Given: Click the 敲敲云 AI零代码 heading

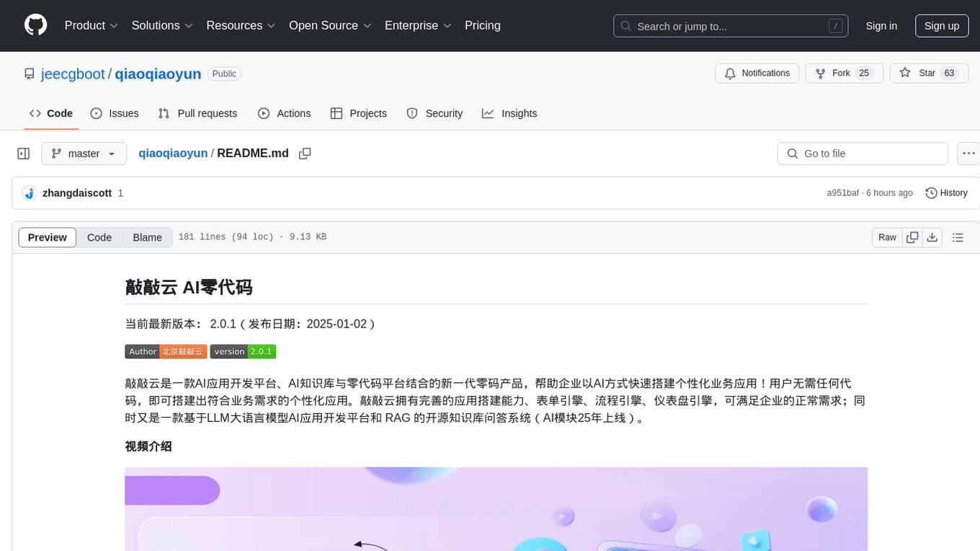Looking at the screenshot, I should (x=189, y=287).
